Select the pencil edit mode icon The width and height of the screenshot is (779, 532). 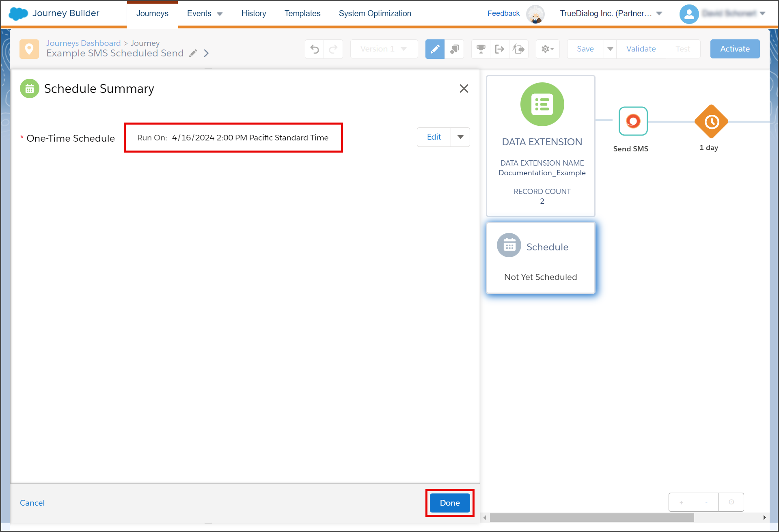point(435,49)
